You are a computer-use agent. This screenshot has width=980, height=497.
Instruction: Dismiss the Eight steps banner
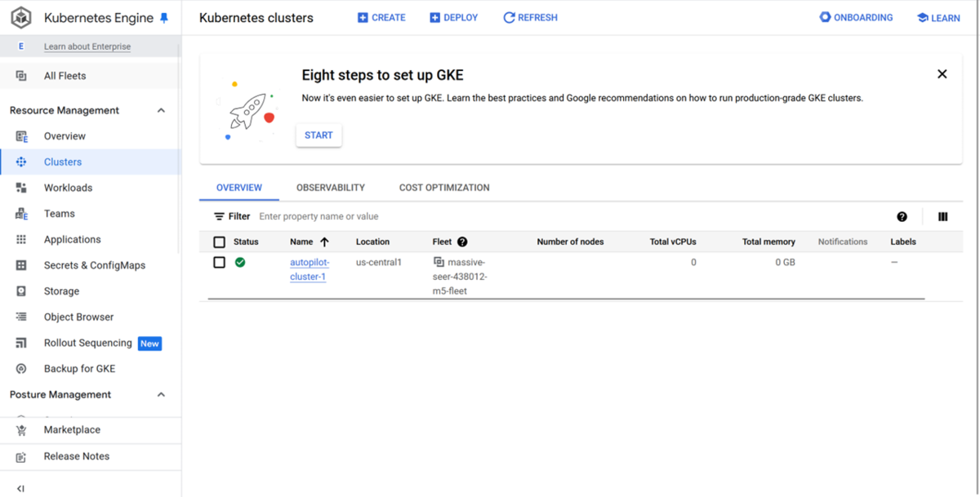(942, 74)
